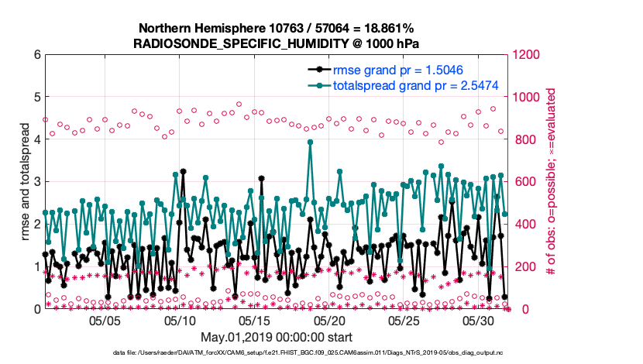The width and height of the screenshot is (643, 364).
Task: Click the 'rmse and totalspread' left axis label
Action: 26,182
